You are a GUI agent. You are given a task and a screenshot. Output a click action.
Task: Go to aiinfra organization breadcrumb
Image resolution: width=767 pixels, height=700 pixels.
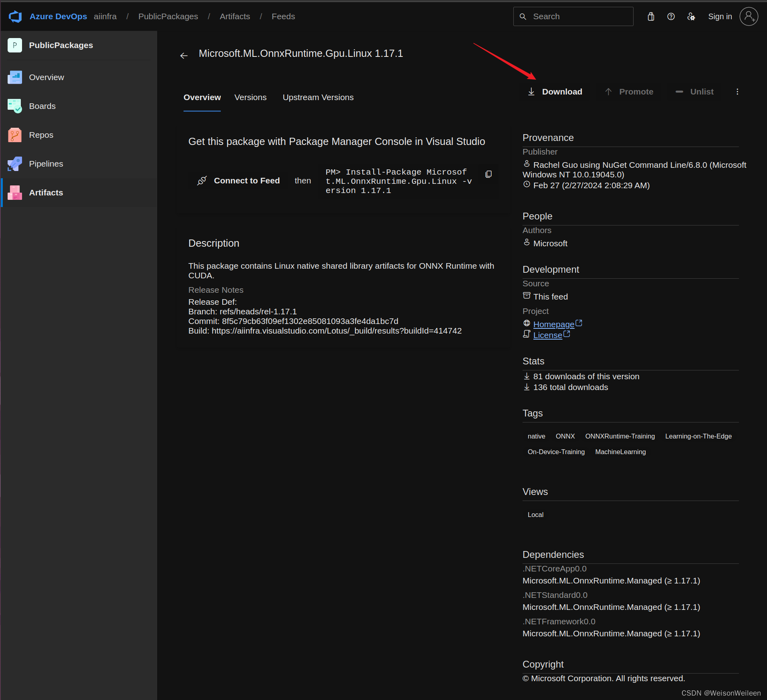(x=105, y=16)
